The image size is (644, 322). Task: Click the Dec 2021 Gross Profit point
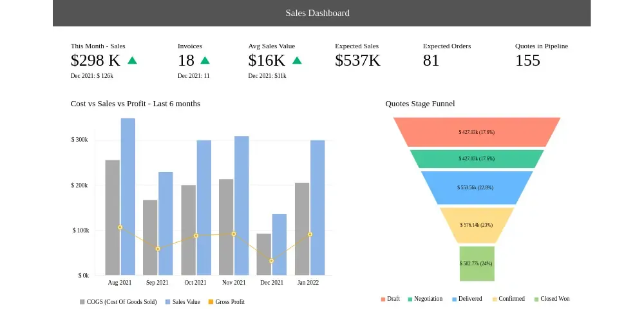272,261
